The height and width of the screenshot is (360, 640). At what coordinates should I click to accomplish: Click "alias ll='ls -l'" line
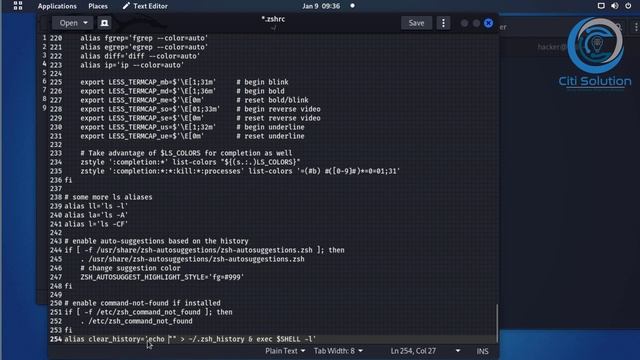pos(96,206)
